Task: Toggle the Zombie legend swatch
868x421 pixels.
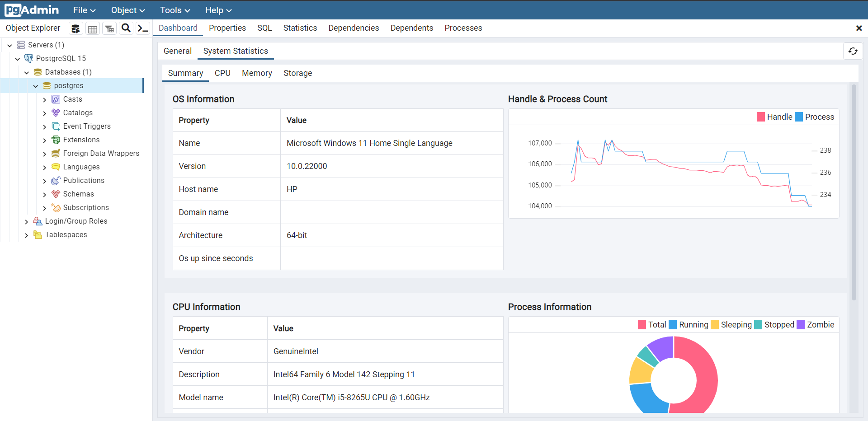Action: [801, 325]
